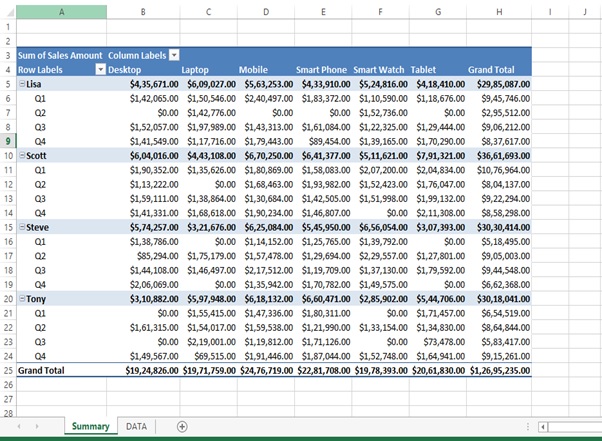Viewport: 602px width, 441px height.
Task: Collapse the Tony row group
Action: coord(22,299)
